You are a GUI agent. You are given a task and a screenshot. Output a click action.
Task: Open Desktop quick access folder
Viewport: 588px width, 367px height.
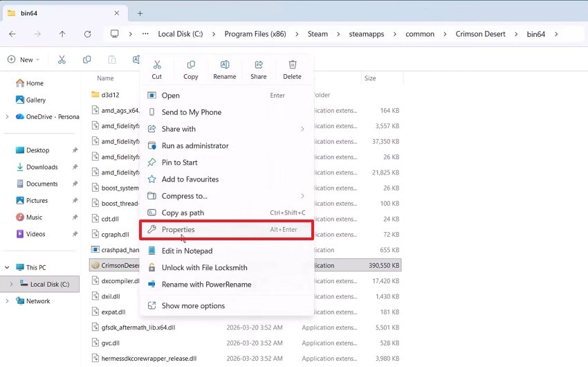click(x=33, y=150)
